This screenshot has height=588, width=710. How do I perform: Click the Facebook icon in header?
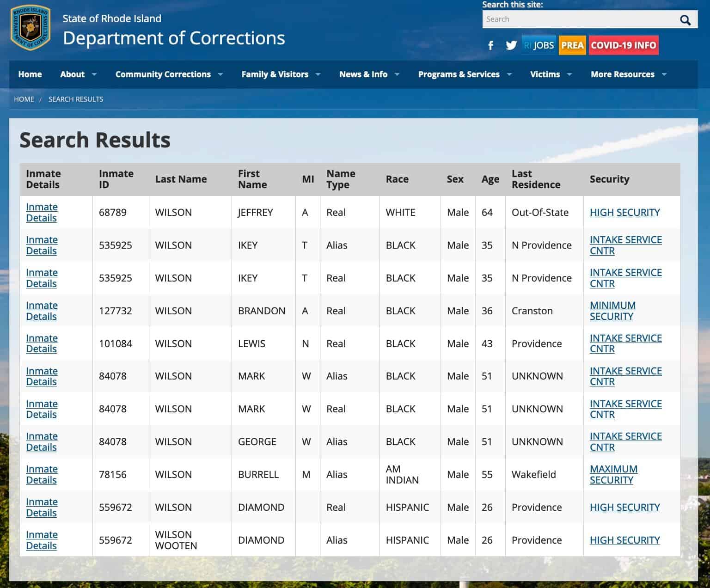[490, 45]
